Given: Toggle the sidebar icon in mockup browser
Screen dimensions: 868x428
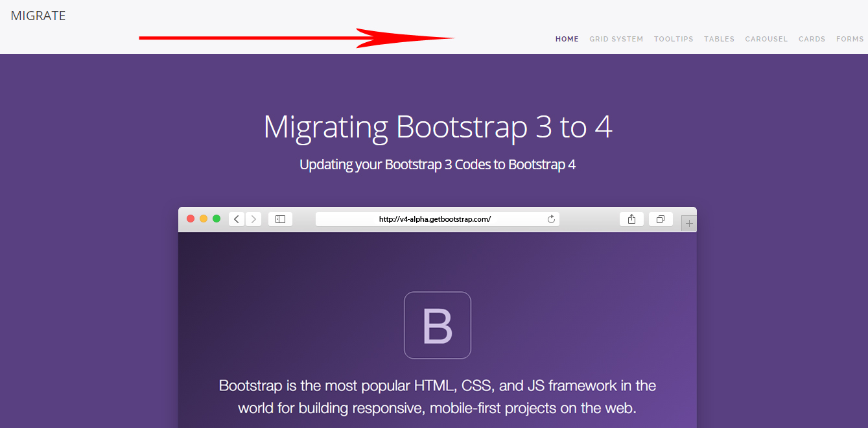Looking at the screenshot, I should coord(280,219).
